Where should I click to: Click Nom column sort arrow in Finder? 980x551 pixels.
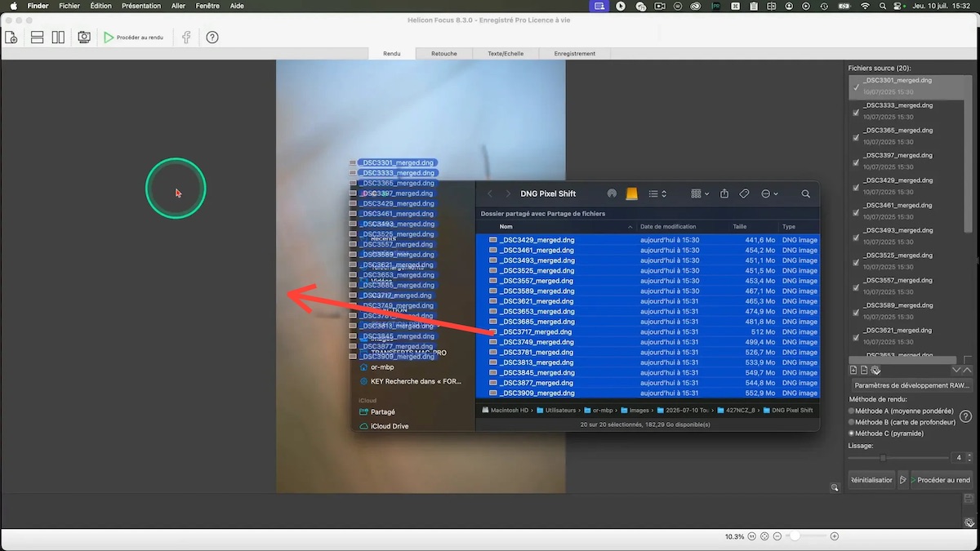(630, 226)
